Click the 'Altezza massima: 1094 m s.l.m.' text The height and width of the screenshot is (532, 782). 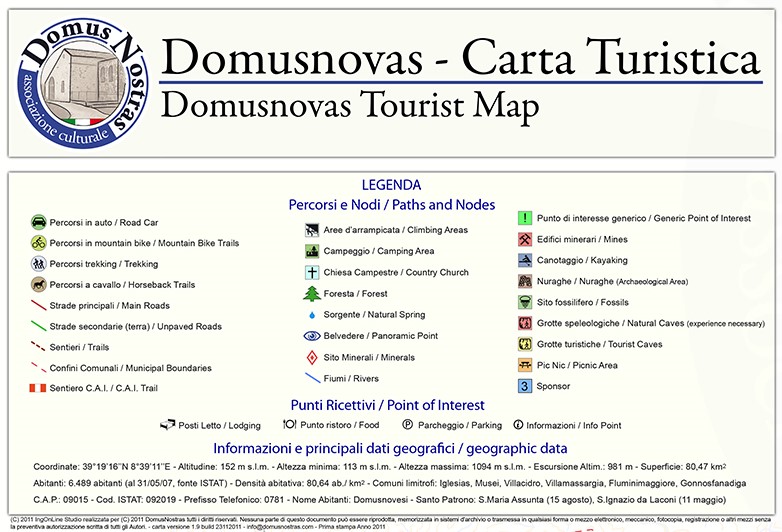coord(462,467)
